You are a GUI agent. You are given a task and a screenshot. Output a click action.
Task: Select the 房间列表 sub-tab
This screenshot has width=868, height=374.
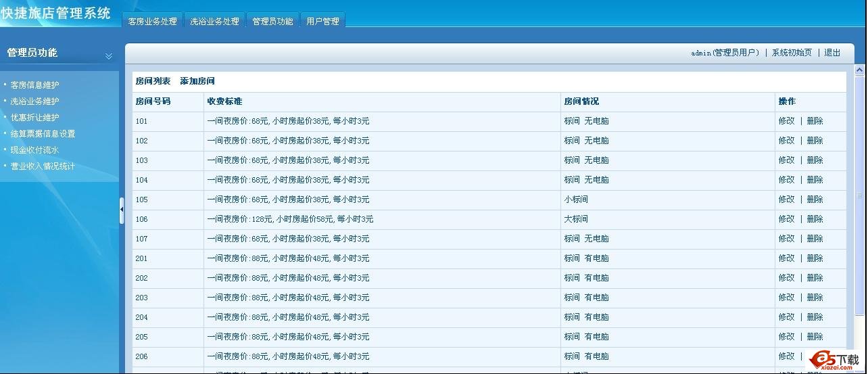[153, 81]
